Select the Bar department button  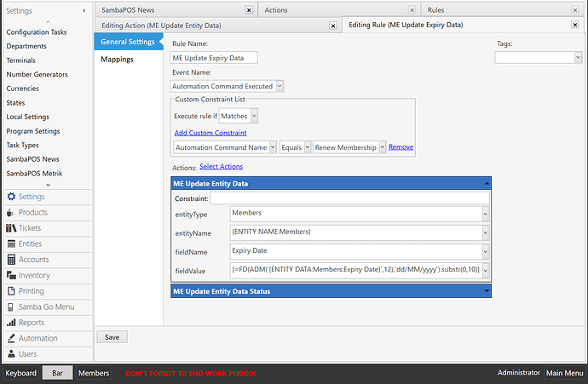[x=57, y=373]
